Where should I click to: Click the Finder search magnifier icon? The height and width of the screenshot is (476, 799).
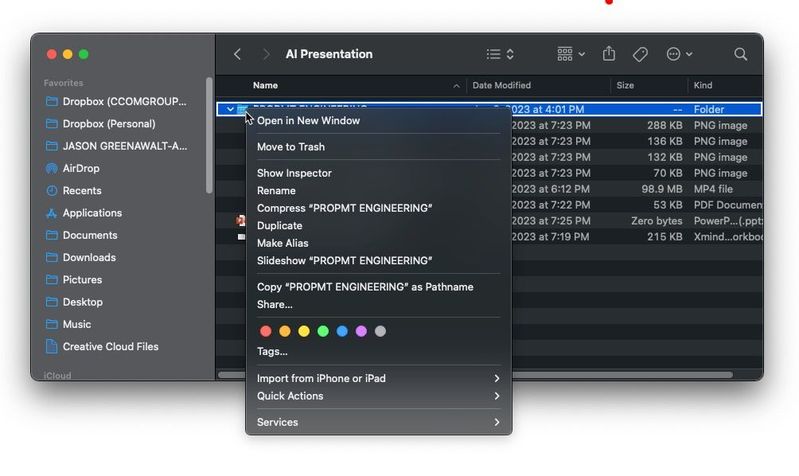(740, 54)
